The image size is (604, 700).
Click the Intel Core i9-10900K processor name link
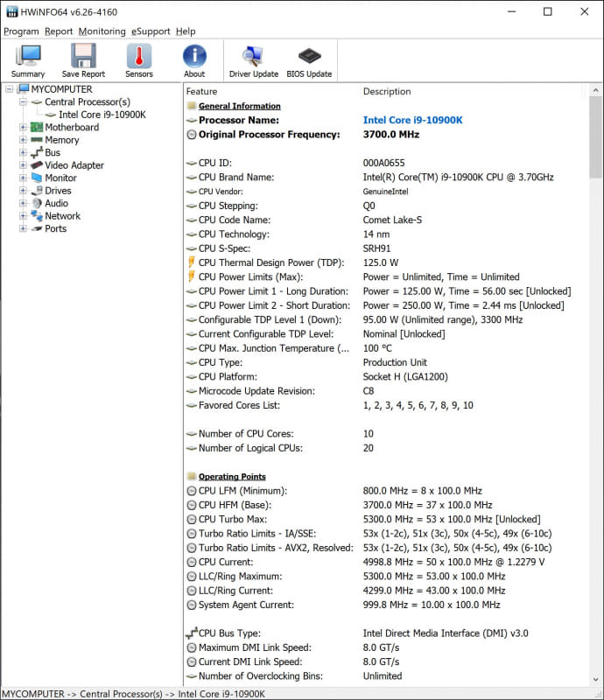point(413,120)
